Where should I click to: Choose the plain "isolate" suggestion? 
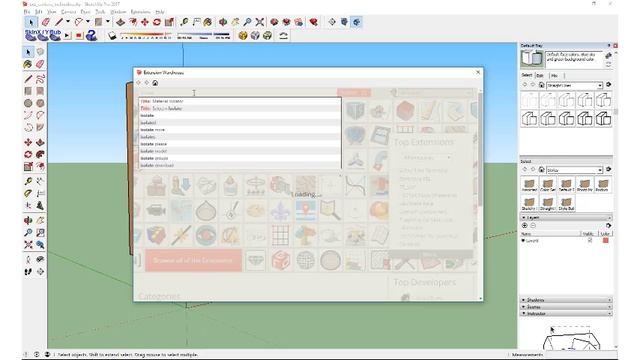[240, 116]
